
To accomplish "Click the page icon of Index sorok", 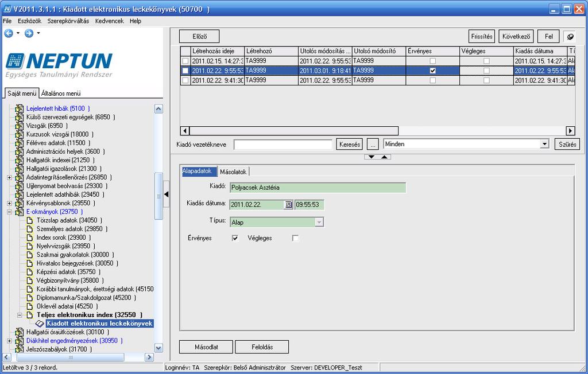I will [x=30, y=237].
